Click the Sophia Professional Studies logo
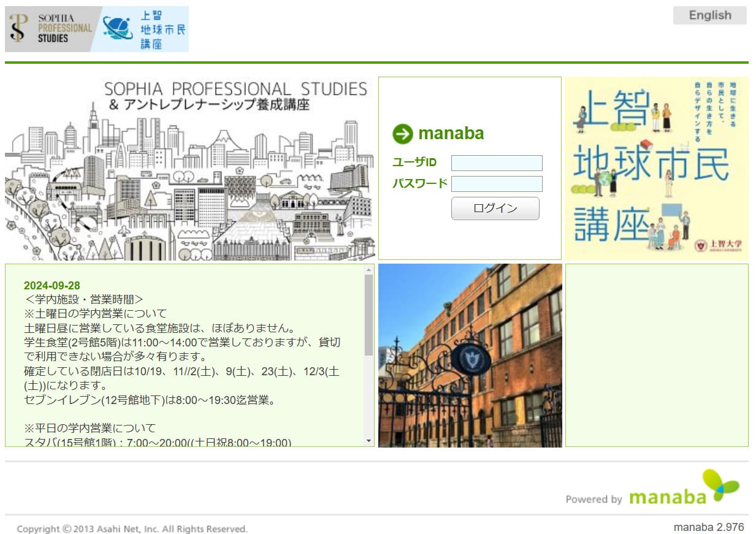 pos(50,29)
